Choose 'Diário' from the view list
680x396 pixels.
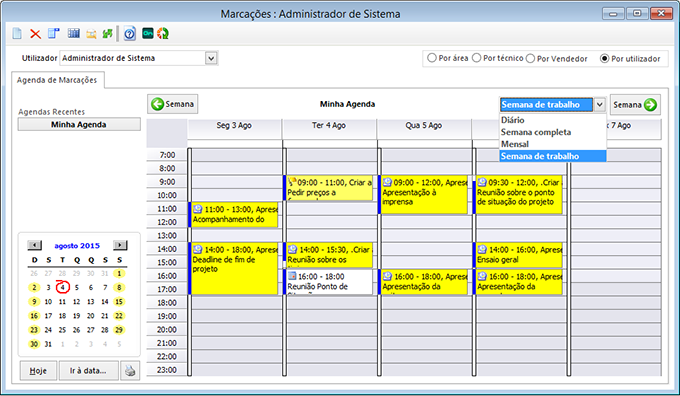(x=552, y=120)
